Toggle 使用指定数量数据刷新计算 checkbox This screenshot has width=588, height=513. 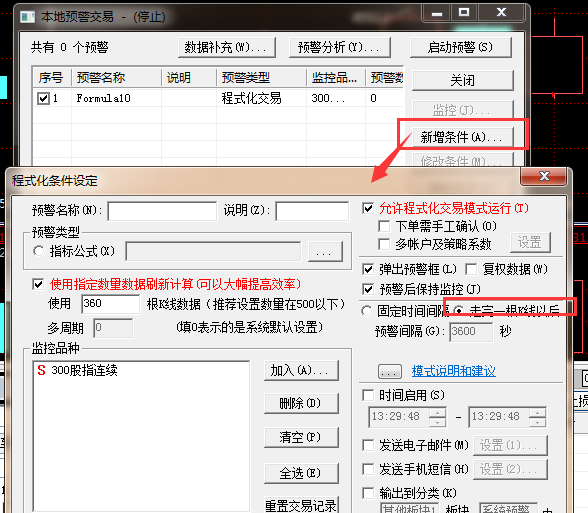(x=38, y=284)
